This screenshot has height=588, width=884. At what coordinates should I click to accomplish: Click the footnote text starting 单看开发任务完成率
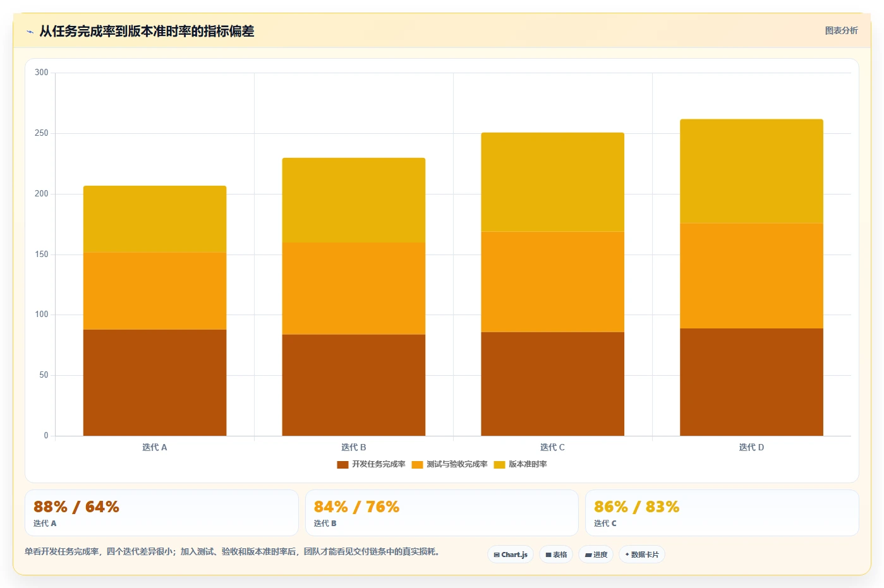coord(233,551)
